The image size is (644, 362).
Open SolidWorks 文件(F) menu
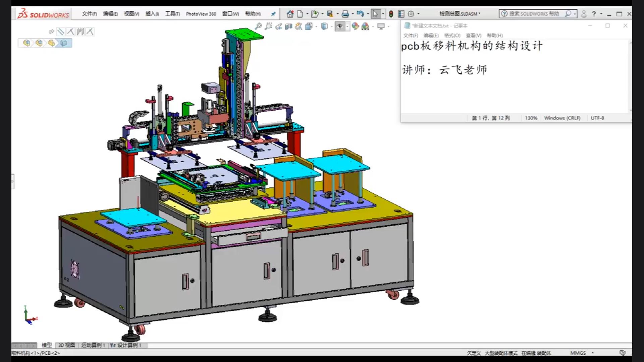(89, 14)
